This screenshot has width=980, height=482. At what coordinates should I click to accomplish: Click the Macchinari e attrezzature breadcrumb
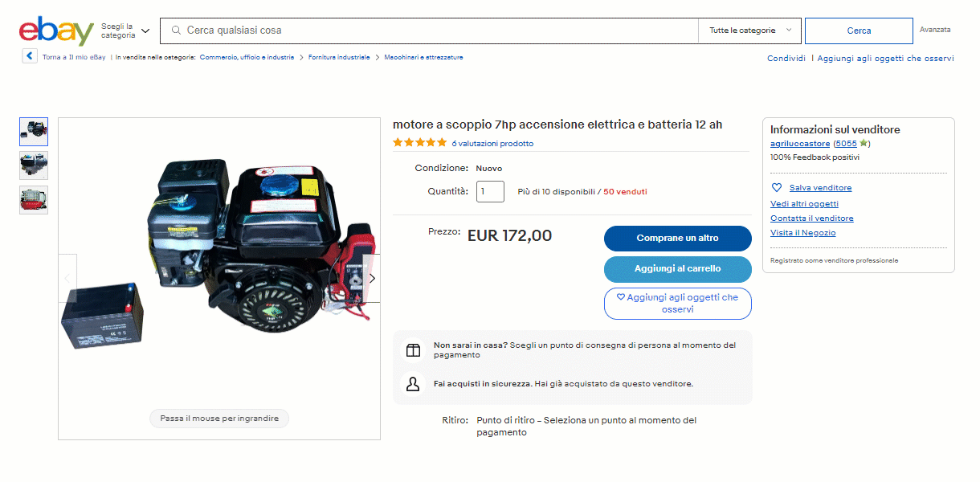pos(423,58)
